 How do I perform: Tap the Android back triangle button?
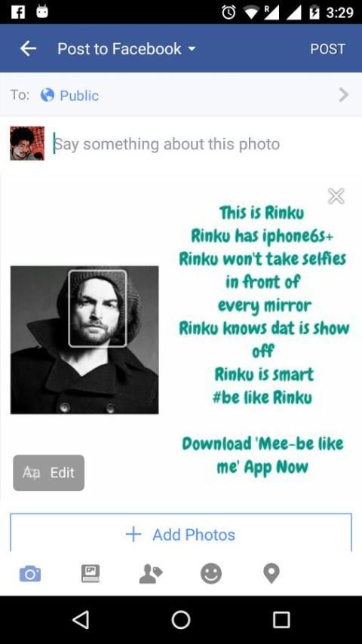point(81,619)
